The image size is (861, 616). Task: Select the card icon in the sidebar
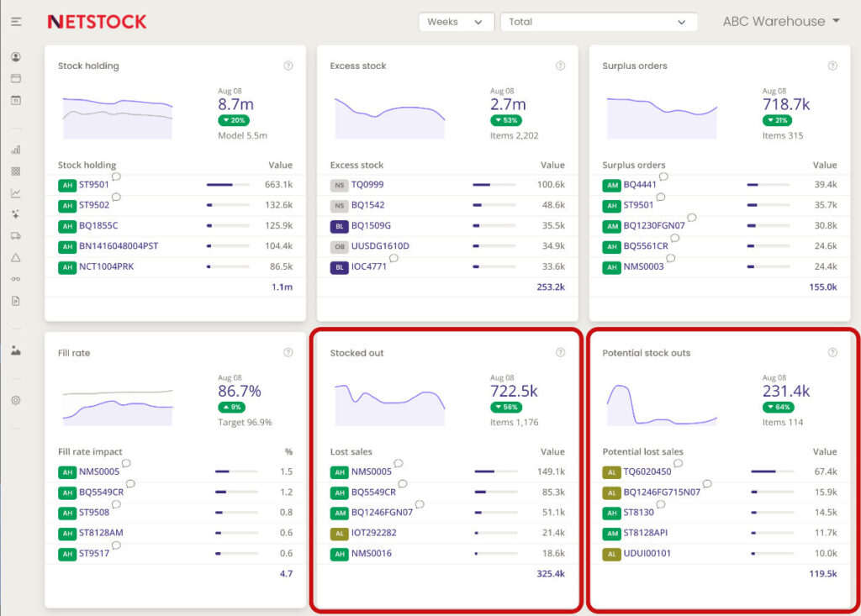click(x=14, y=77)
